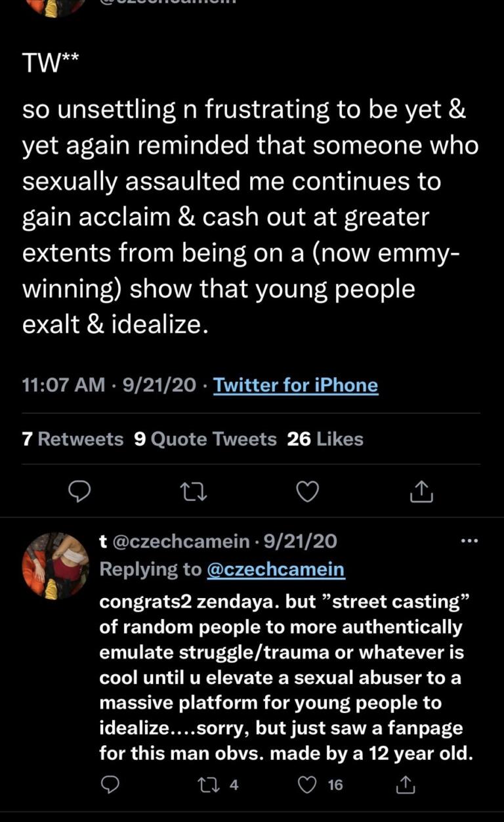The height and width of the screenshot is (822, 504).
Task: Retweet the main tweet
Action: point(195,492)
